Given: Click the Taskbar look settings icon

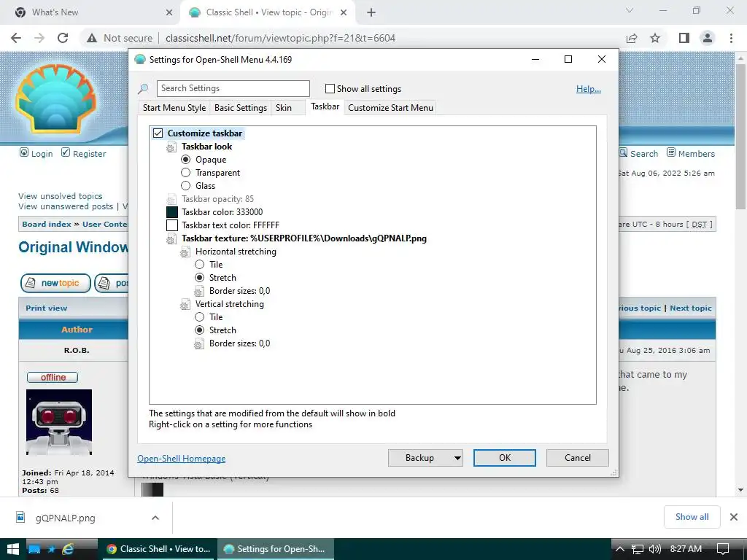Looking at the screenshot, I should tap(171, 147).
